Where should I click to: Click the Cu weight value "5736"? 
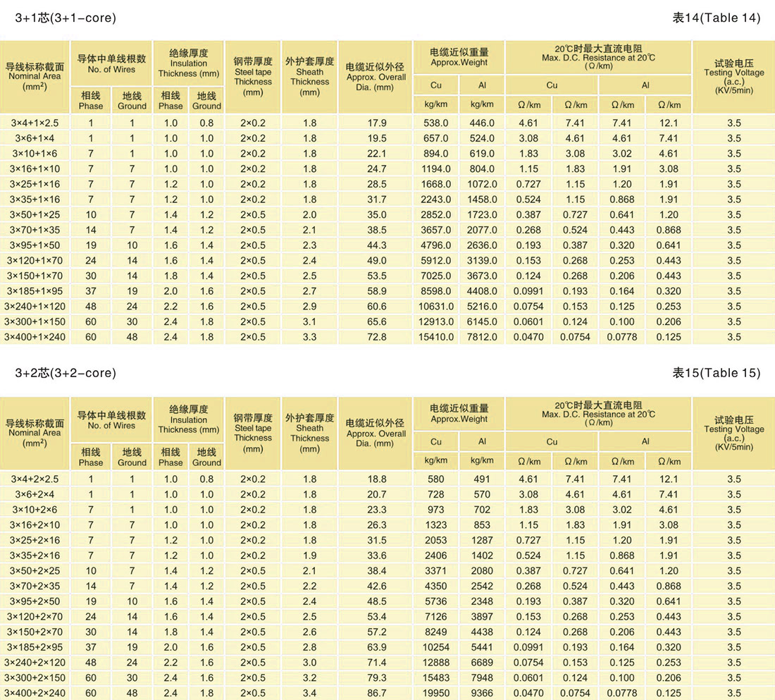(x=436, y=601)
